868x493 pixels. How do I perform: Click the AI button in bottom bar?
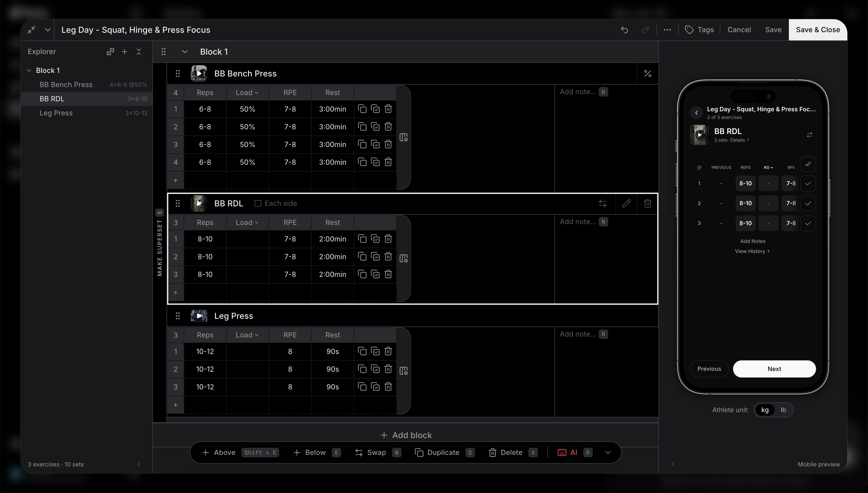pyautogui.click(x=575, y=453)
